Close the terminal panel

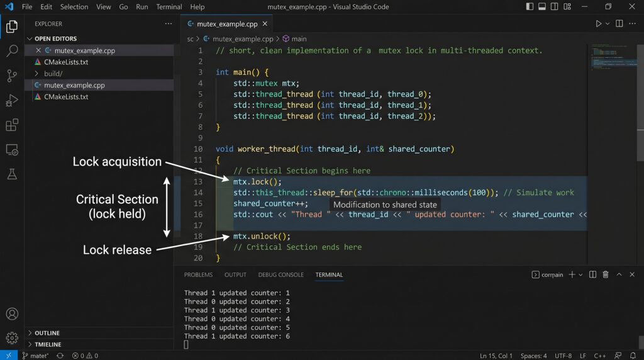pyautogui.click(x=632, y=274)
